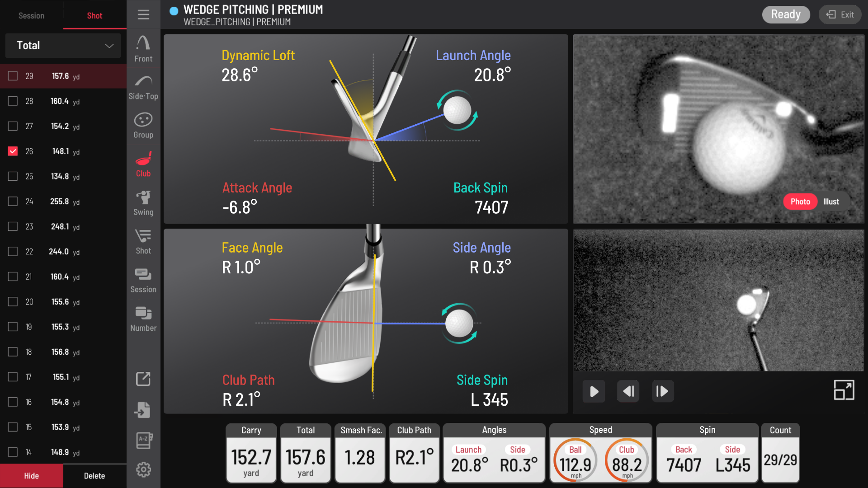The width and height of the screenshot is (868, 488).
Task: Switch to Front view
Action: (143, 47)
